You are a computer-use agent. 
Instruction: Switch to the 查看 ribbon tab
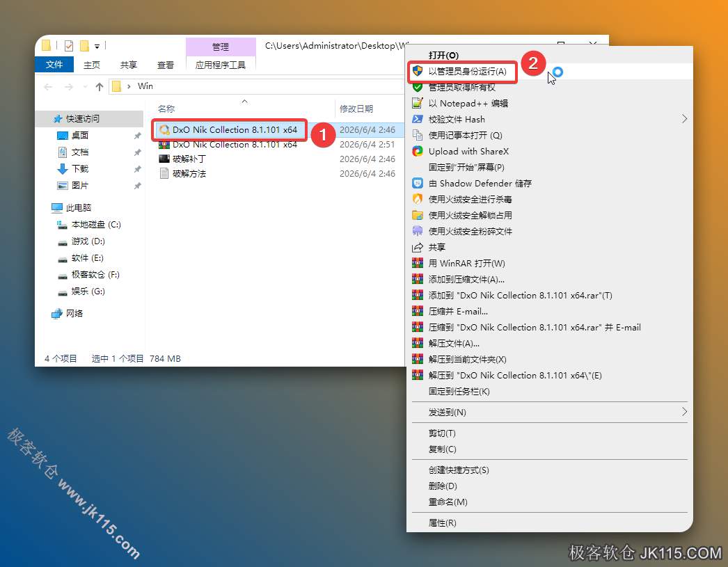tap(165, 65)
